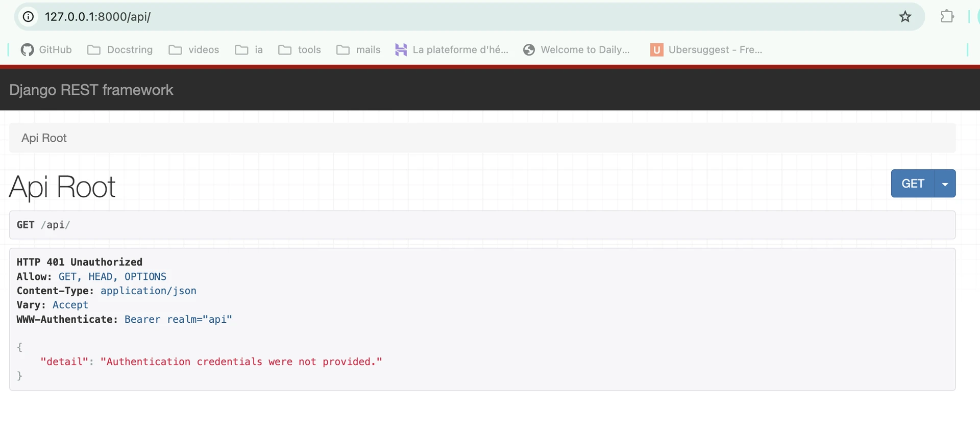Open the Docstring bookmarks folder
This screenshot has height=439, width=980.
(x=120, y=49)
